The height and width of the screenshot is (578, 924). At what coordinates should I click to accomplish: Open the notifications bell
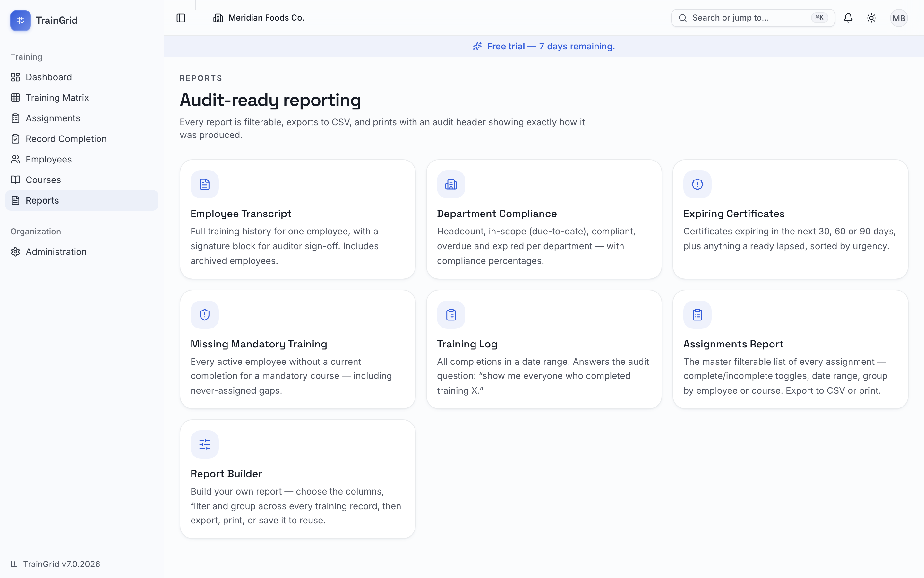848,18
